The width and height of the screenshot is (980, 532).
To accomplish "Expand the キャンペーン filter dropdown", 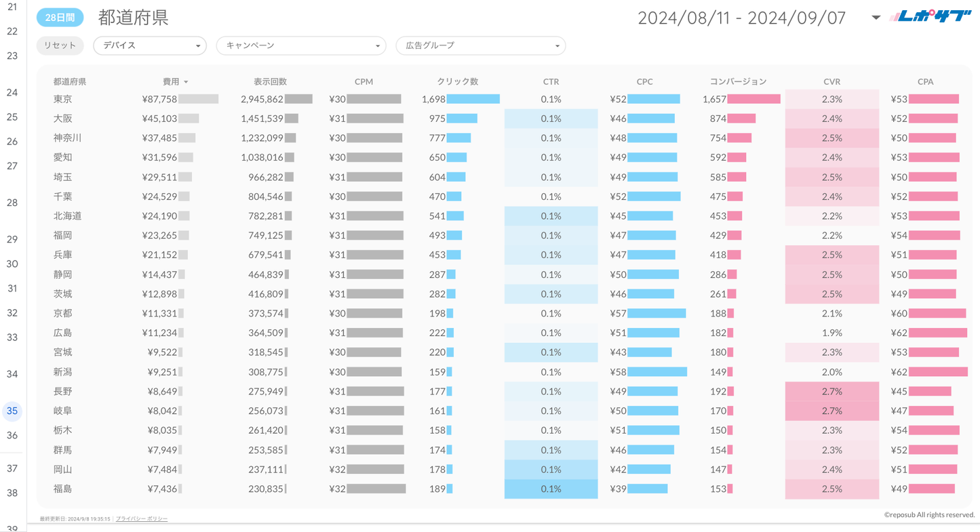I will (x=300, y=45).
